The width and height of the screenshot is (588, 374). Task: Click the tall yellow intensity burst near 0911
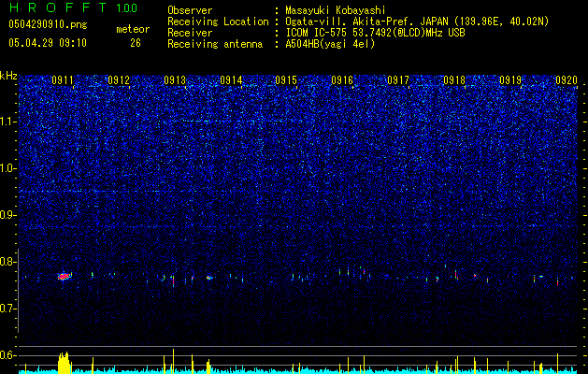[65, 363]
